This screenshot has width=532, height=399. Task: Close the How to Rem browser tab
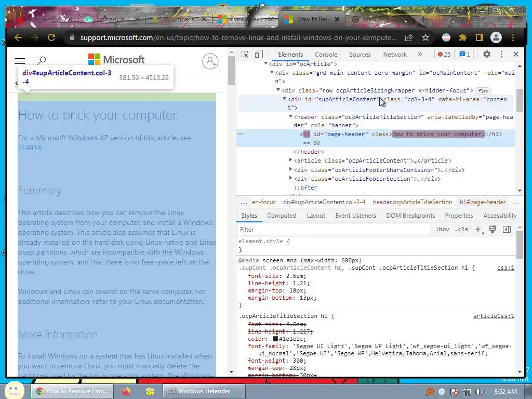pyautogui.click(x=337, y=19)
